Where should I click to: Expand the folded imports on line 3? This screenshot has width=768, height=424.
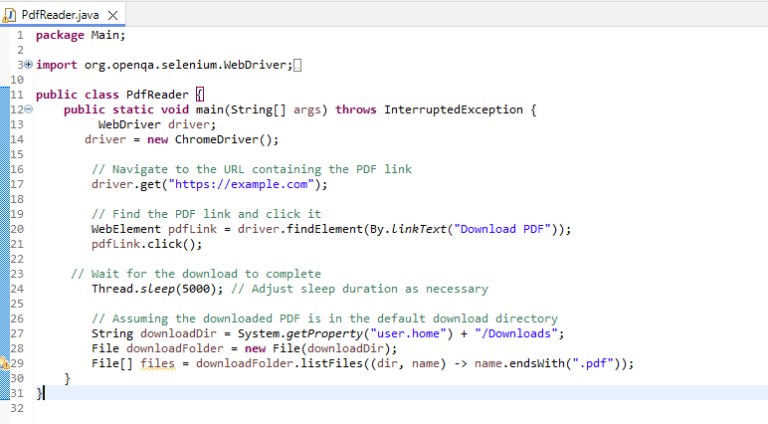(x=28, y=64)
